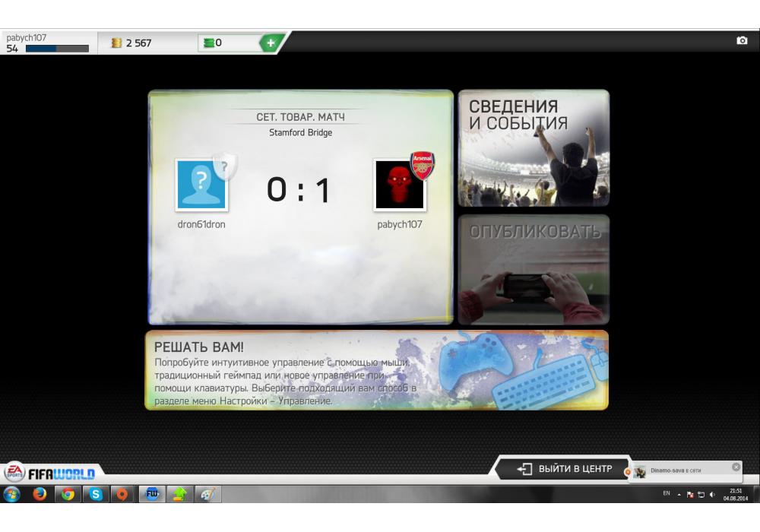Click the pabych107 username in header
The image size is (760, 532).
click(26, 37)
